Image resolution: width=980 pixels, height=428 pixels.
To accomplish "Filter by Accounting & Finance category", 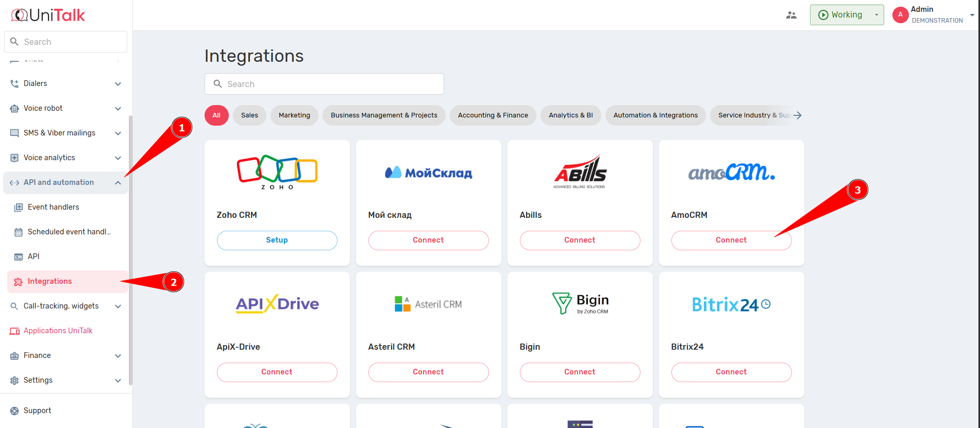I will (493, 115).
